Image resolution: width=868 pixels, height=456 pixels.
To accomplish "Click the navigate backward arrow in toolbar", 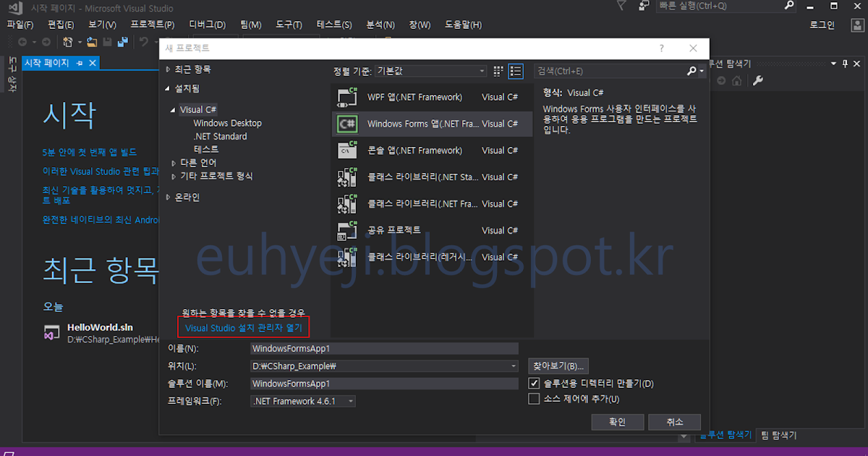I will point(22,42).
